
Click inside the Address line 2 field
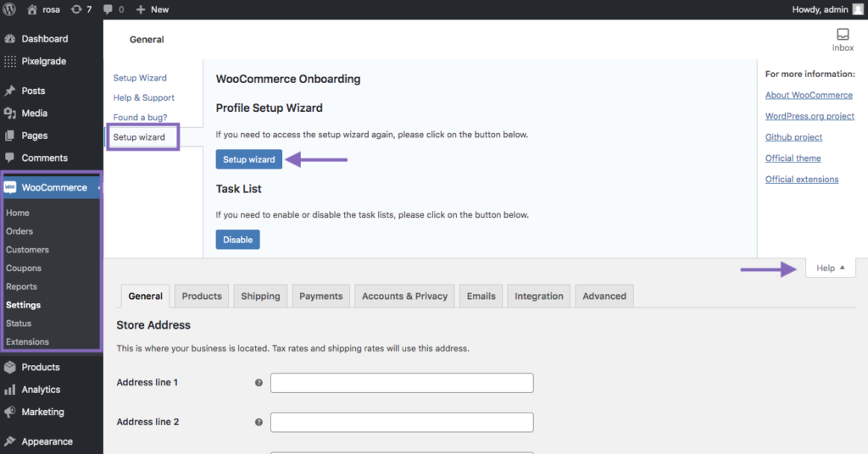coord(402,423)
